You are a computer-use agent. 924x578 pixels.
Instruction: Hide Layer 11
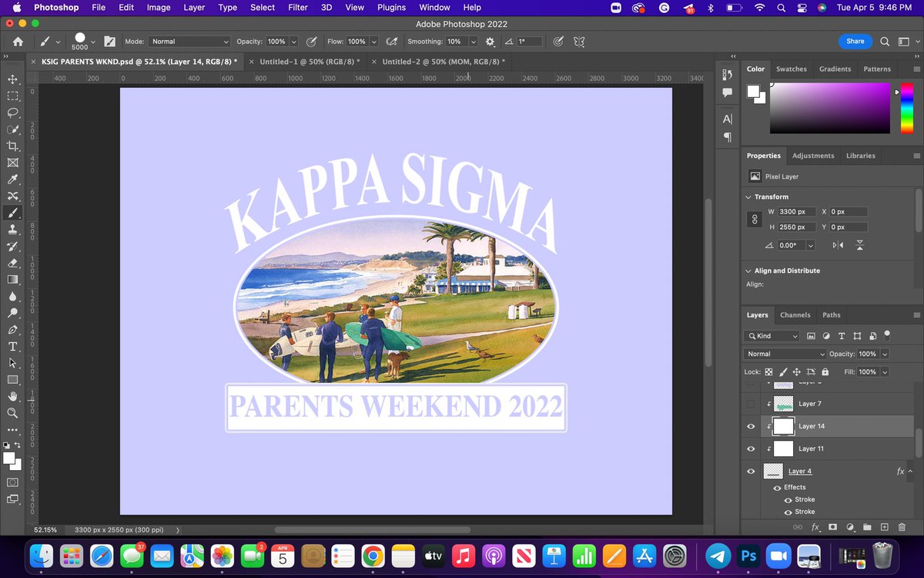click(x=751, y=449)
